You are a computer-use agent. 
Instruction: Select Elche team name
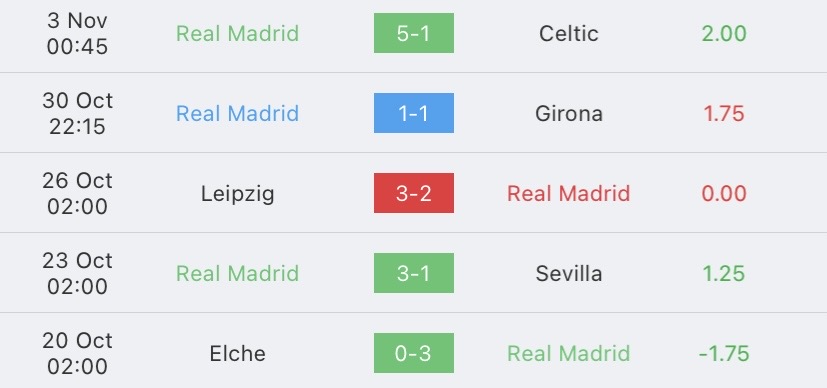click(x=237, y=353)
